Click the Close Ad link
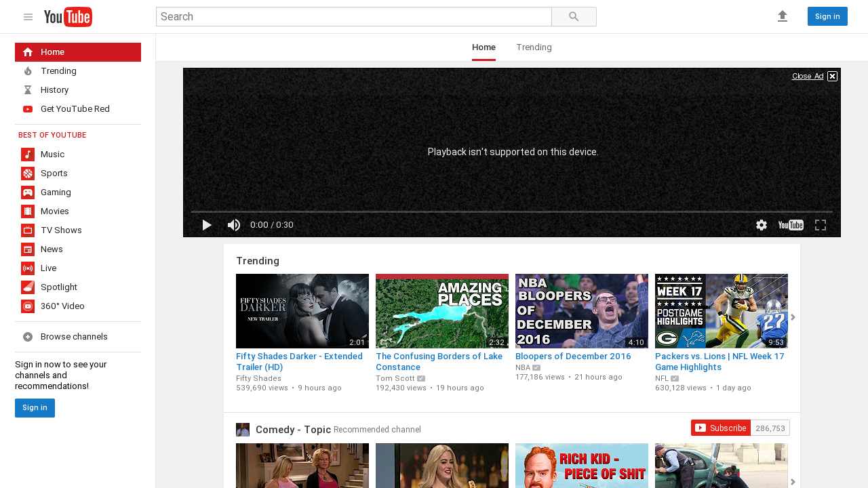 [x=808, y=76]
